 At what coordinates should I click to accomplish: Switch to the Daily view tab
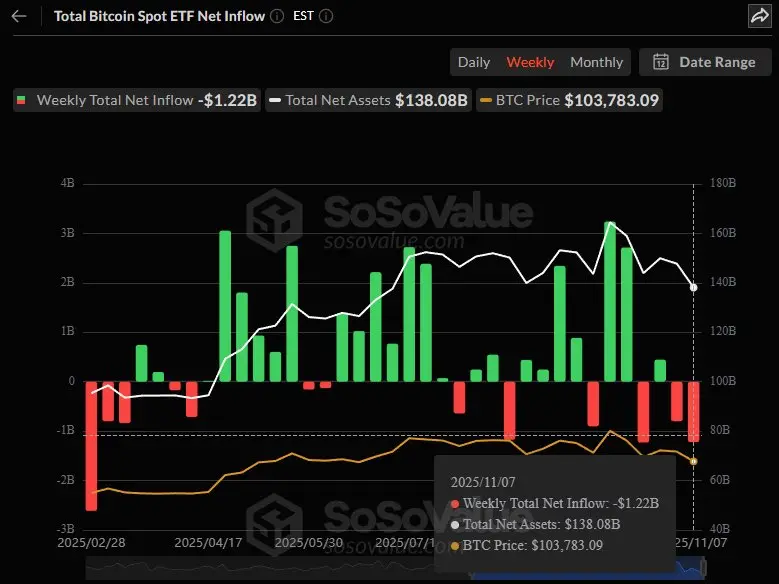coord(473,62)
